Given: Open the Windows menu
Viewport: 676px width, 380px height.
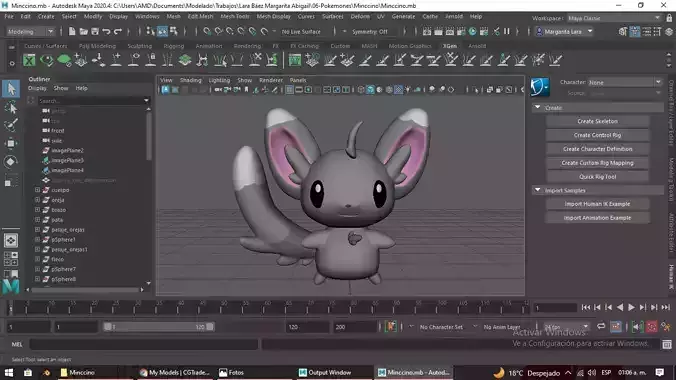Looking at the screenshot, I should tap(147, 16).
